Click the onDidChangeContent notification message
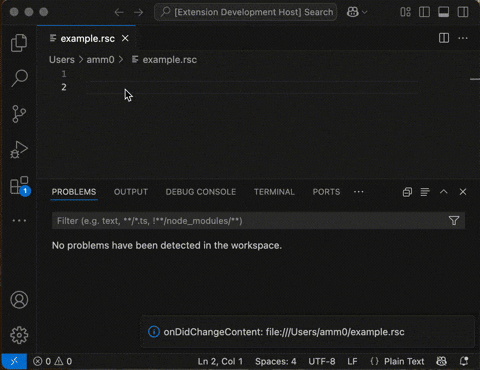 (284, 332)
